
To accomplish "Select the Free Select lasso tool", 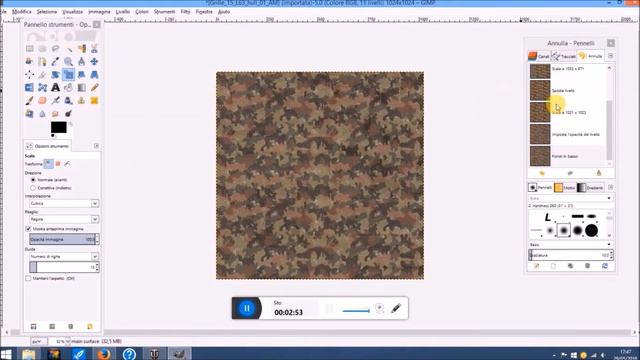I will 56,49.
